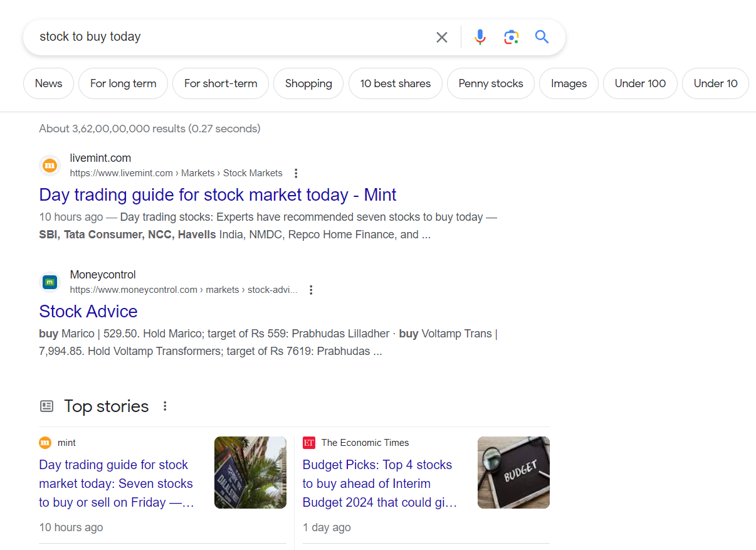Click the blue magnifier search icon
The width and height of the screenshot is (756, 550).
[542, 37]
